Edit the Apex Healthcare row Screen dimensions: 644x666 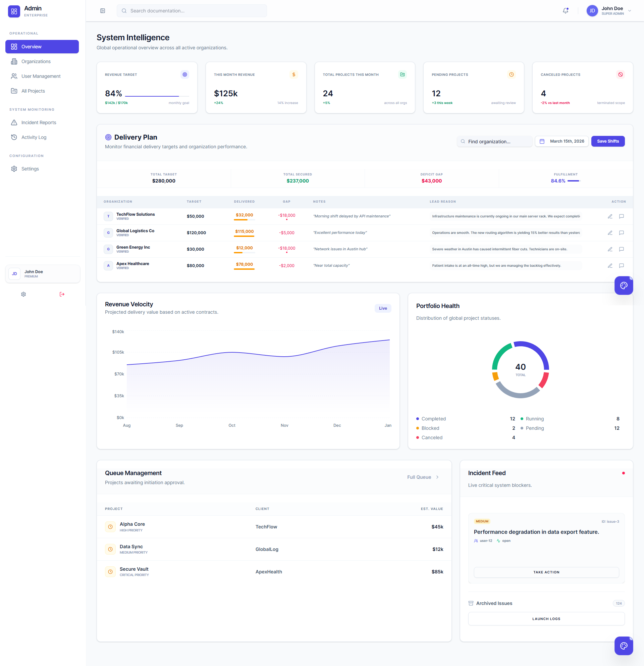coord(610,266)
